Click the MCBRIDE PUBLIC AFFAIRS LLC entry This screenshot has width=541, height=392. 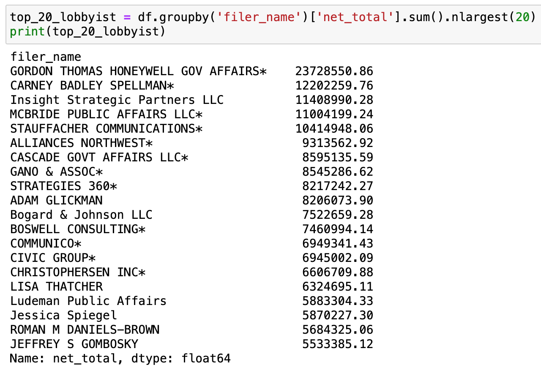[106, 114]
